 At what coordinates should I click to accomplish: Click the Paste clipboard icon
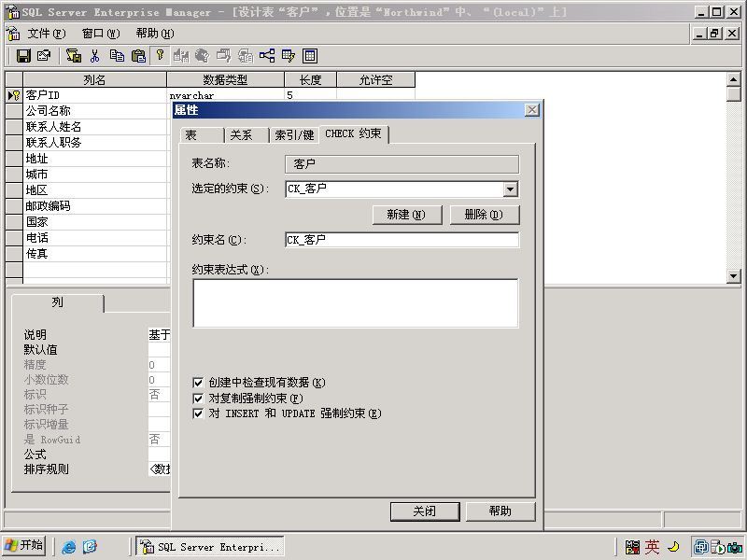click(x=138, y=56)
